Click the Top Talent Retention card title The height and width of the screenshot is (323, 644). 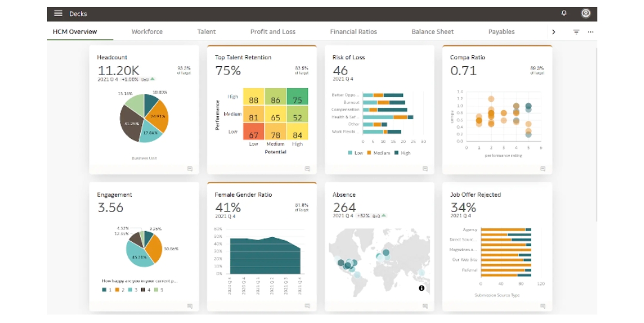[243, 58]
